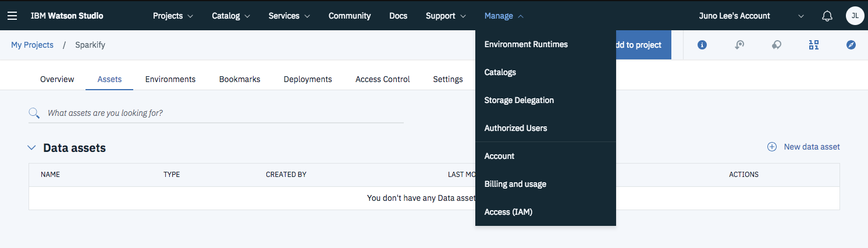Switch to the Environments tab
The width and height of the screenshot is (868, 248).
pos(170,79)
